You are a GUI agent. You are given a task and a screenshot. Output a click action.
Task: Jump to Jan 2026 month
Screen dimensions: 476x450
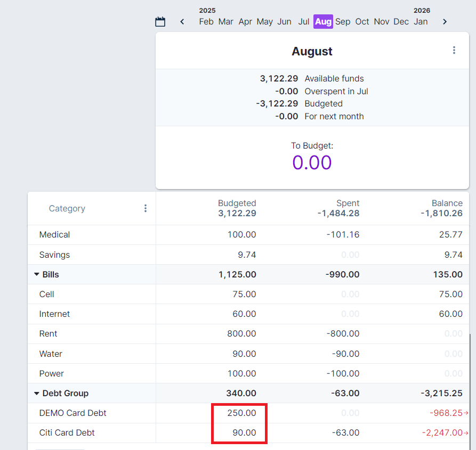click(421, 22)
